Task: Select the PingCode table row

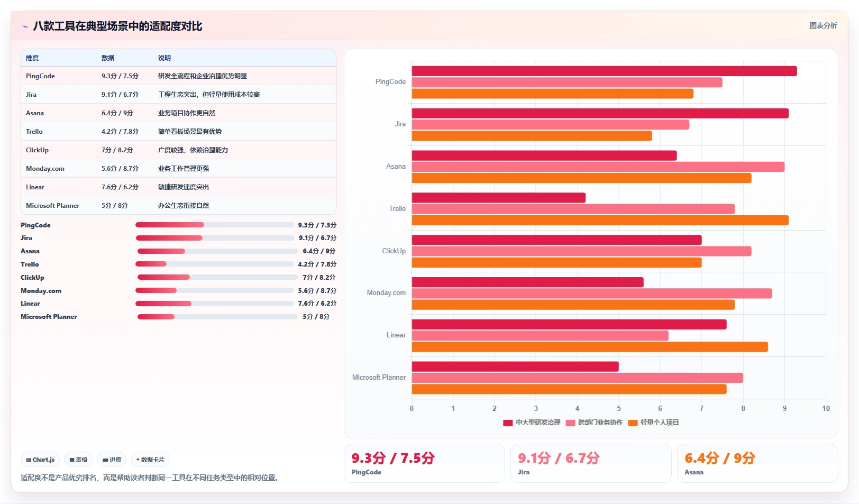Action: (178, 76)
